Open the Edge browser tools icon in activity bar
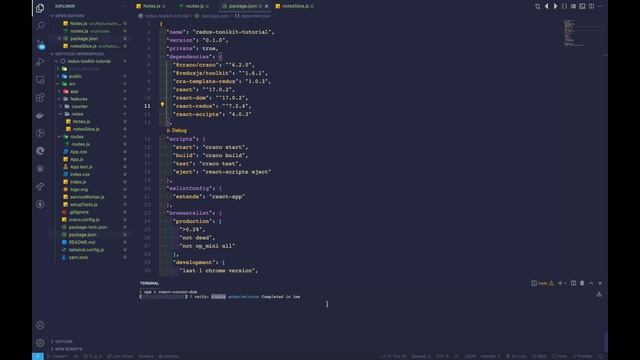The height and width of the screenshot is (360, 640). point(40,151)
